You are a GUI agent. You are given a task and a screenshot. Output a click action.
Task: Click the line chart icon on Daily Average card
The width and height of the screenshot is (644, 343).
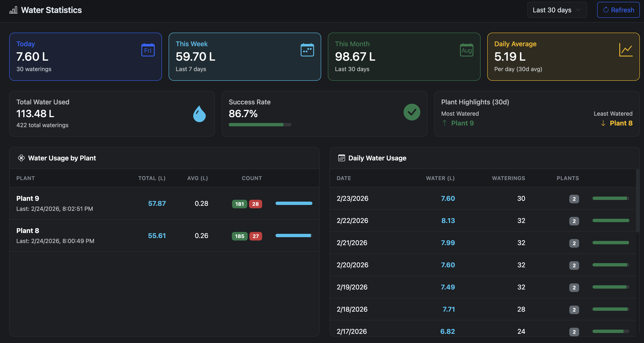[x=626, y=50]
